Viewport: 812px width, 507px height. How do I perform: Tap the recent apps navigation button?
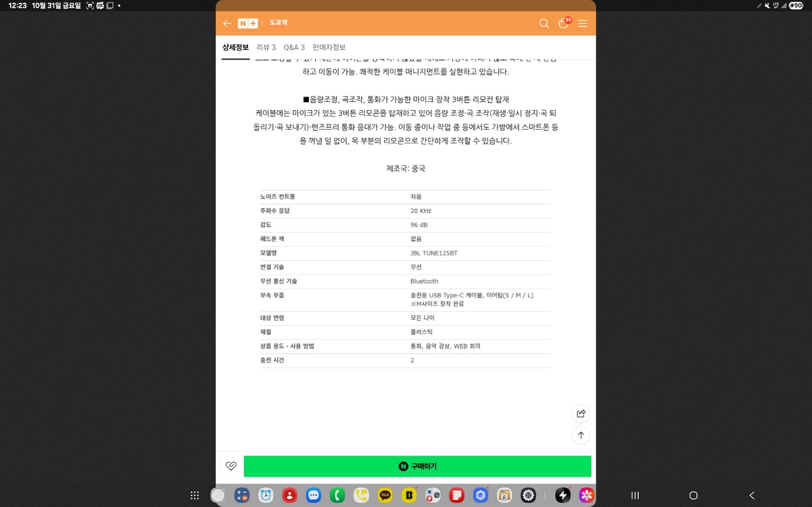[635, 496]
